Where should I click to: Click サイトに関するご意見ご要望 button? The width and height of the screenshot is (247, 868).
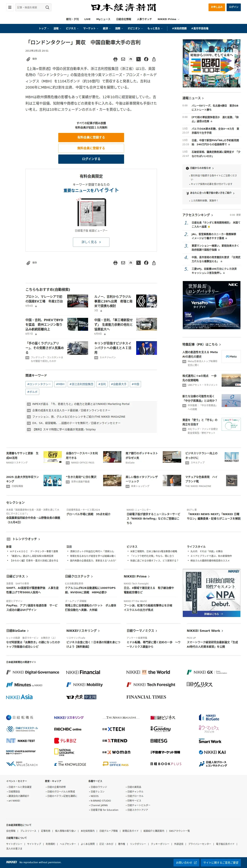coord(221,863)
